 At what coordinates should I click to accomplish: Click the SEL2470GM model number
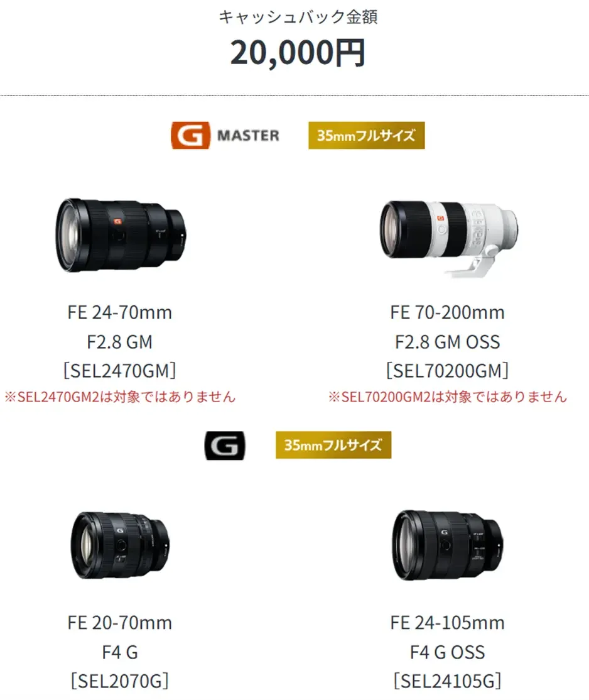tap(119, 371)
